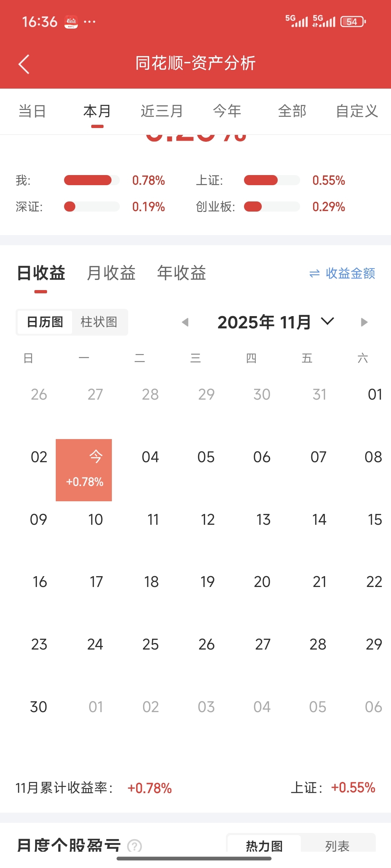Tap the back arrow in header
This screenshot has width=391, height=868.
click(24, 64)
